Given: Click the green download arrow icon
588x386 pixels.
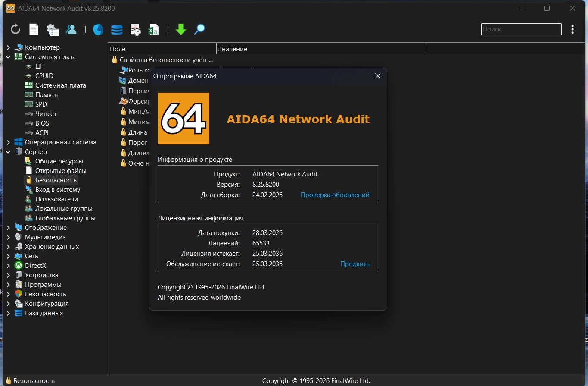Looking at the screenshot, I should pyautogui.click(x=181, y=29).
